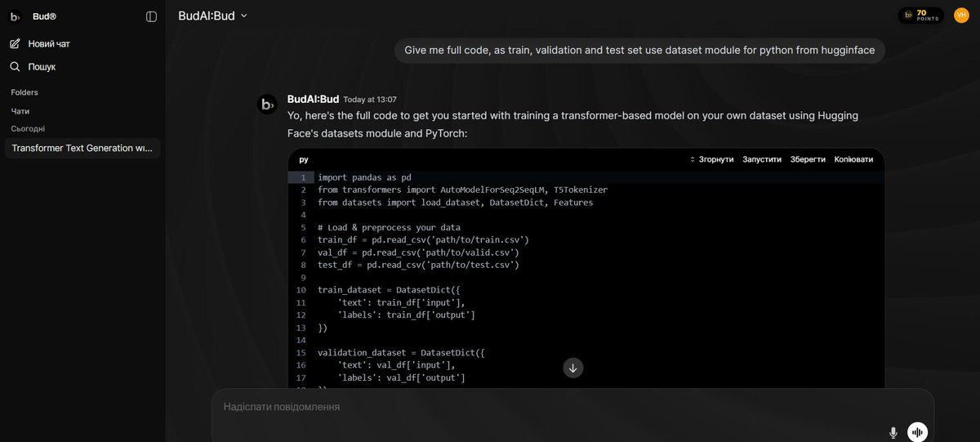This screenshot has height=442, width=980.
Task: Open the VH user avatar menu
Action: (x=961, y=15)
